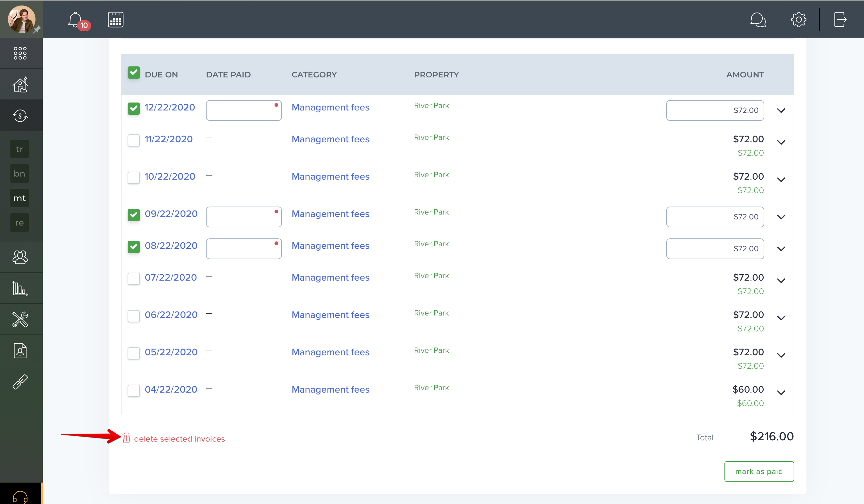This screenshot has width=864, height=504.
Task: Open the chat messages icon
Action: 758,20
